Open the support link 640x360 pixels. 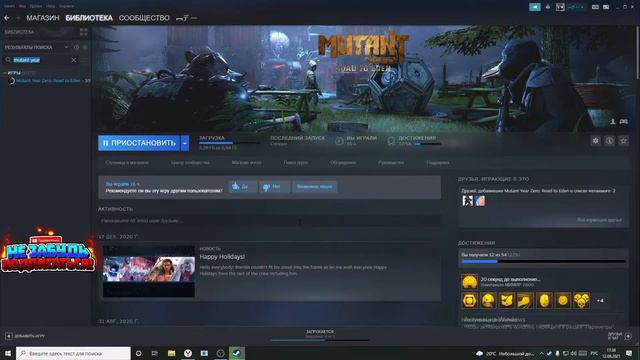tap(438, 162)
